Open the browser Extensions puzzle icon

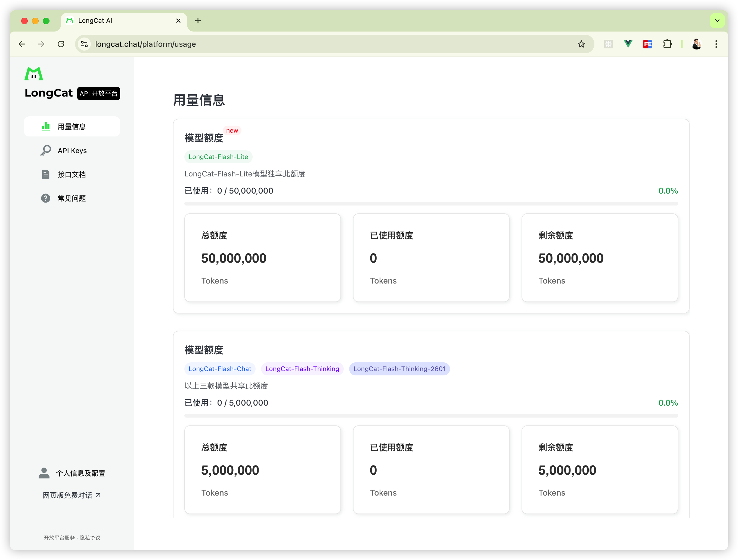(667, 44)
